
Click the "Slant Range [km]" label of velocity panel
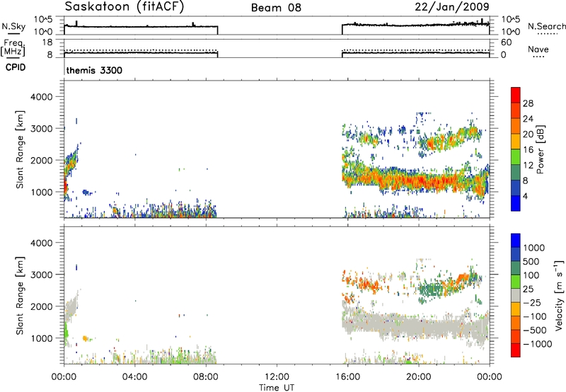[x=20, y=296]
